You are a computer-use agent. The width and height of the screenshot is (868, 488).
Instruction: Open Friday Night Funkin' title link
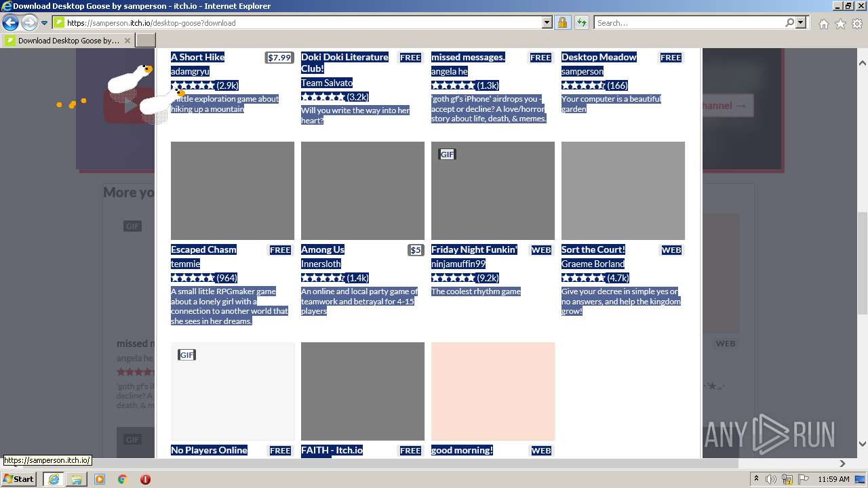tap(474, 249)
